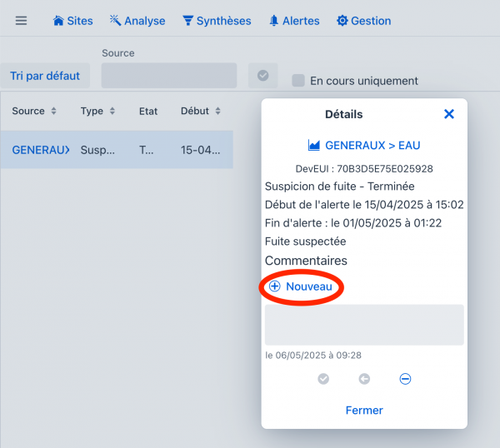Viewport: 500px width, 448px height.
Task: Click the plus icon next to Nouveau
Action: click(x=274, y=286)
